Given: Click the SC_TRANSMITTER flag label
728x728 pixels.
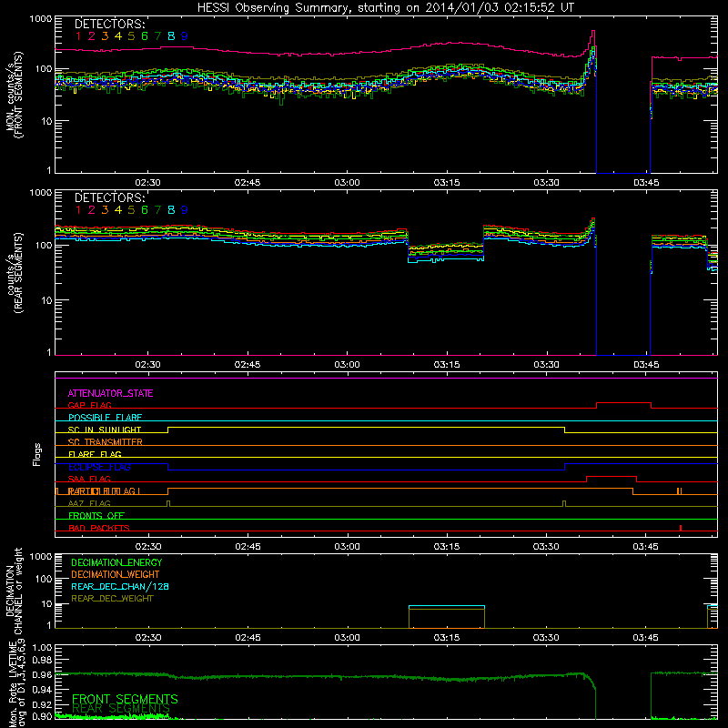Looking at the screenshot, I should pos(105,441).
